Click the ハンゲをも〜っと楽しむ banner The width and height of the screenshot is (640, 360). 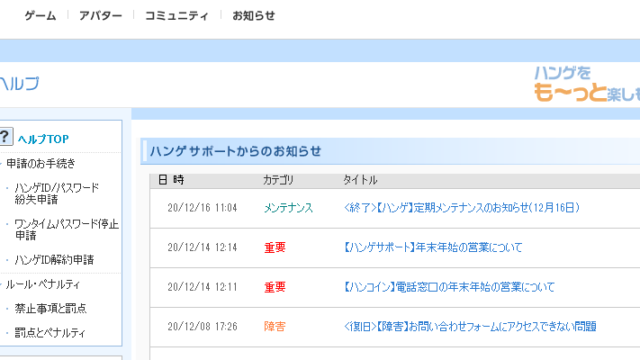click(x=587, y=84)
